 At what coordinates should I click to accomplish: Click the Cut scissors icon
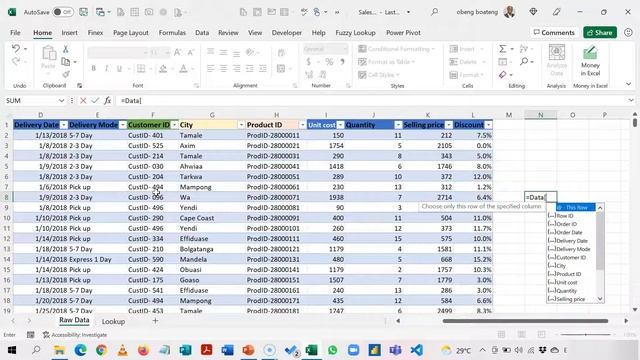(x=65, y=49)
